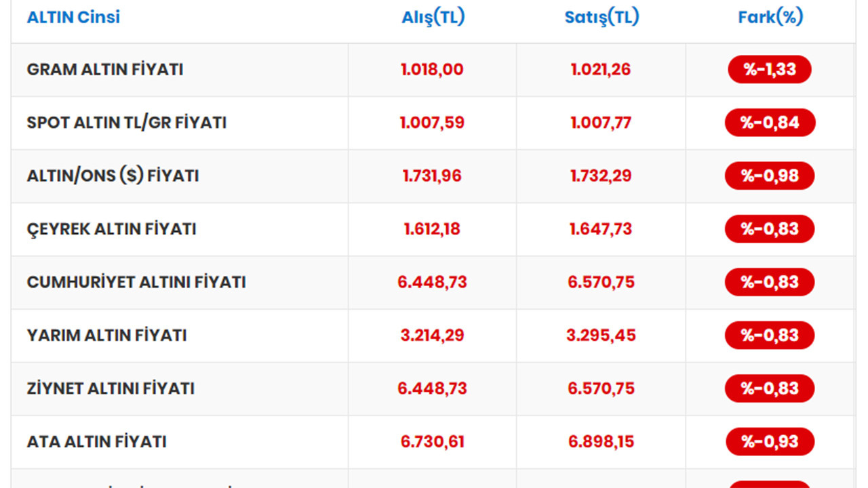Click the Satış(TL) column header
Image resolution: width=868 pixels, height=488 pixels.
point(601,18)
